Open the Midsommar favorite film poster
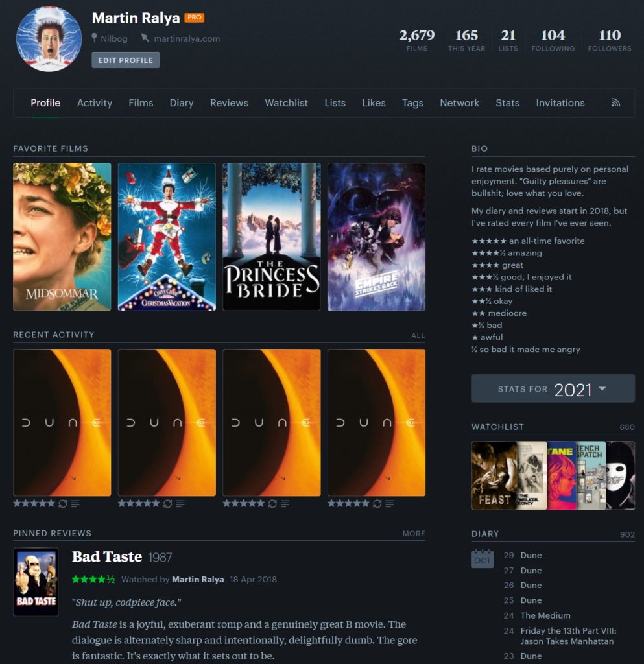Screen dimensions: 644x664 pyautogui.click(x=62, y=237)
